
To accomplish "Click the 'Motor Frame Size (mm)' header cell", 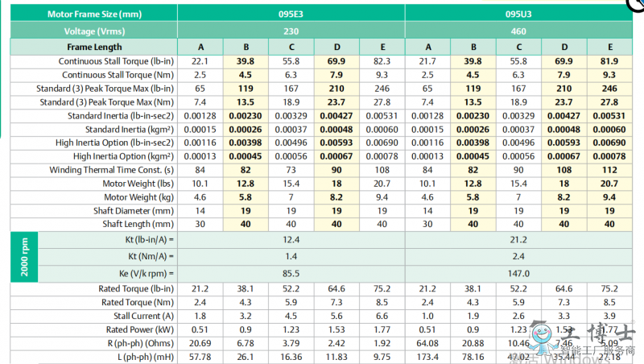I will 94,14.
